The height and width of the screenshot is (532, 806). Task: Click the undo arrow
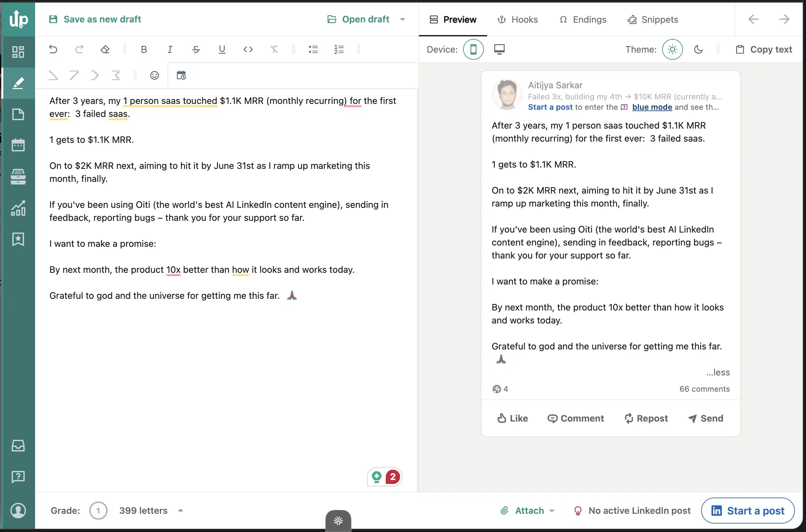pyautogui.click(x=53, y=49)
